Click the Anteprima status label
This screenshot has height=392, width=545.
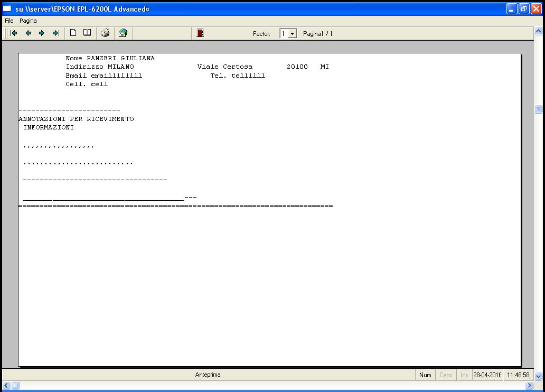pyautogui.click(x=208, y=375)
